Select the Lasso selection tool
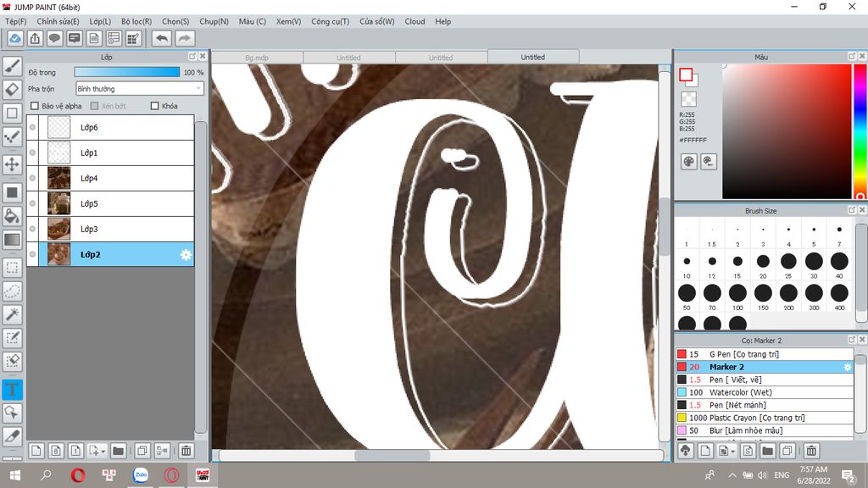 coord(12,291)
